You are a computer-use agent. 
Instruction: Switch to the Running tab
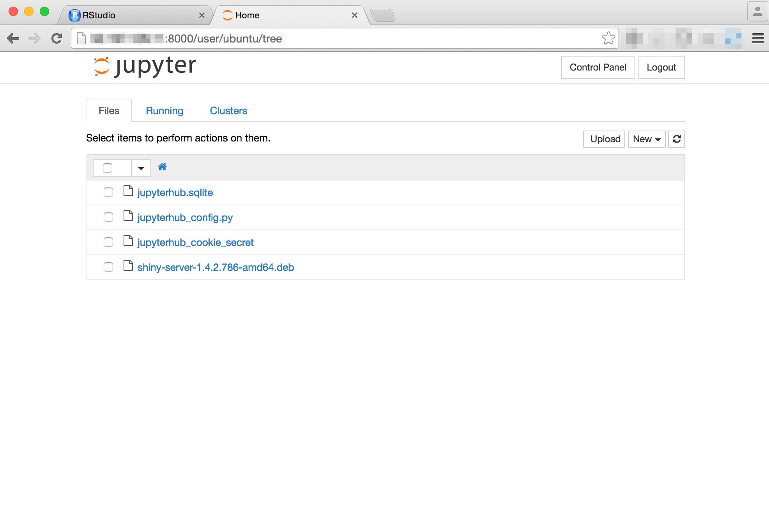[x=164, y=111]
